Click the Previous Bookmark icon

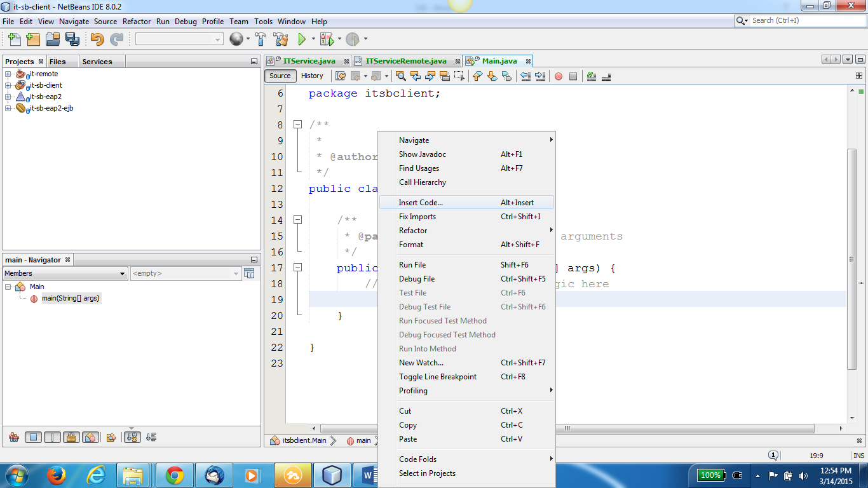[x=477, y=76]
